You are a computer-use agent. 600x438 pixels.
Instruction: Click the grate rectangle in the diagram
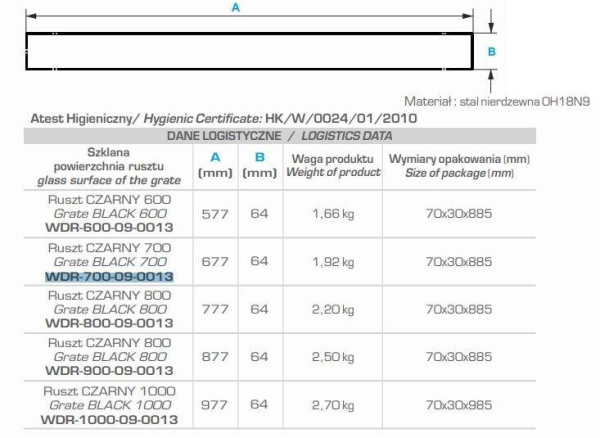coord(249,51)
